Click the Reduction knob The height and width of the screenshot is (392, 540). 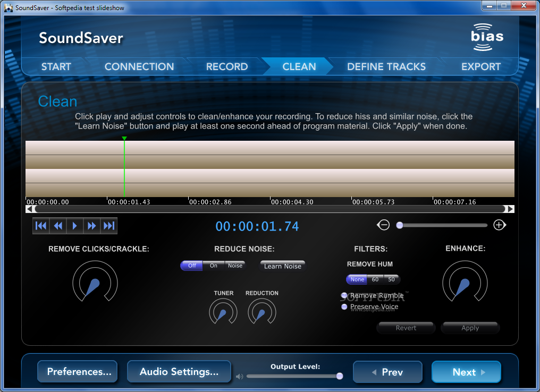tap(261, 311)
